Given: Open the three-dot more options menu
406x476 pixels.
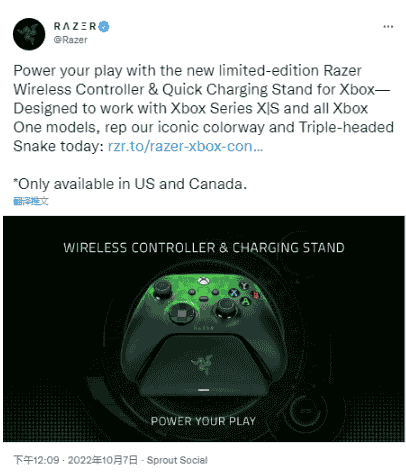Looking at the screenshot, I should click(388, 27).
